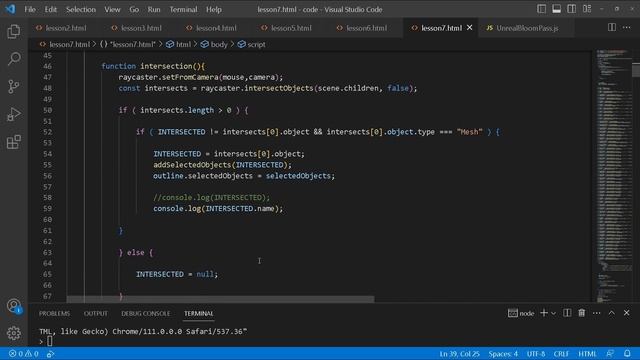Open Customize Layout icon
Viewport: 640px width, 360px height.
coord(587,9)
